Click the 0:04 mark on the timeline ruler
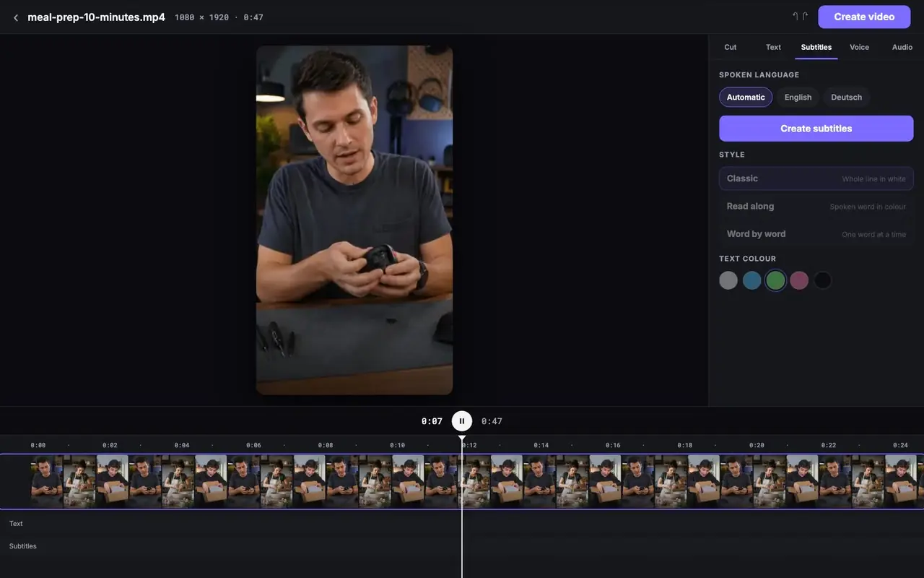The height and width of the screenshot is (578, 924). pyautogui.click(x=182, y=445)
